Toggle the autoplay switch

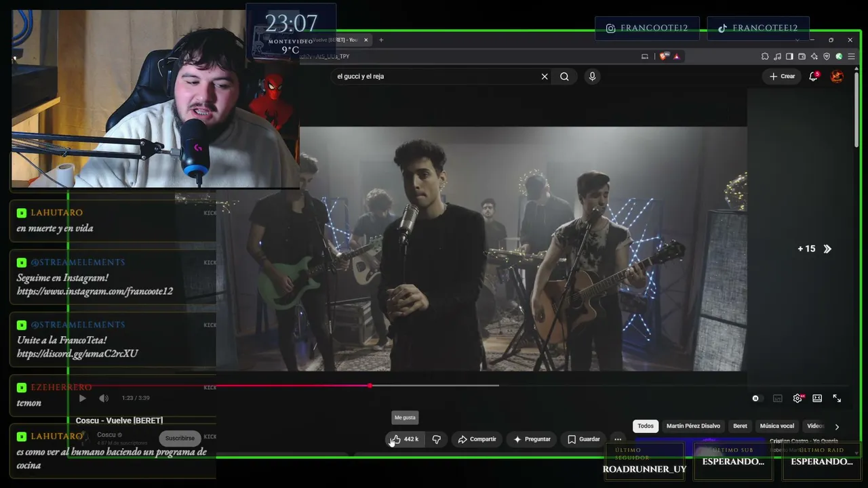(756, 399)
